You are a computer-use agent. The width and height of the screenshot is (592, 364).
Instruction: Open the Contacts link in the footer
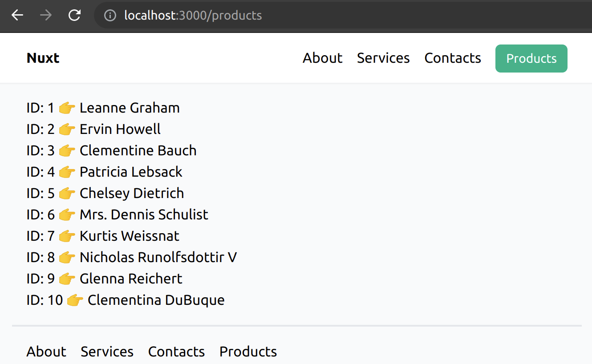tap(176, 352)
